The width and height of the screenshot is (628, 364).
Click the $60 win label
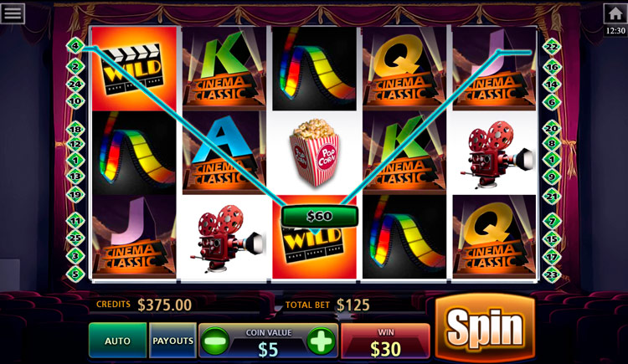coord(319,216)
